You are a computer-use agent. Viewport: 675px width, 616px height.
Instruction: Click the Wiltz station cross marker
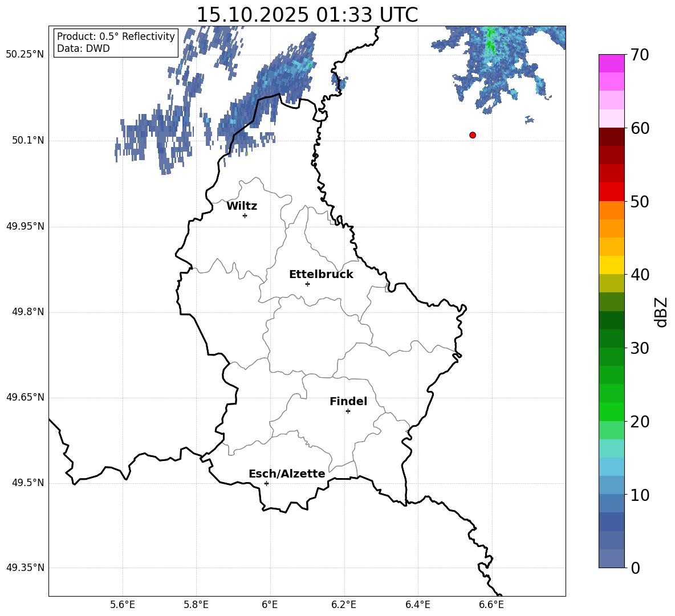coord(245,215)
